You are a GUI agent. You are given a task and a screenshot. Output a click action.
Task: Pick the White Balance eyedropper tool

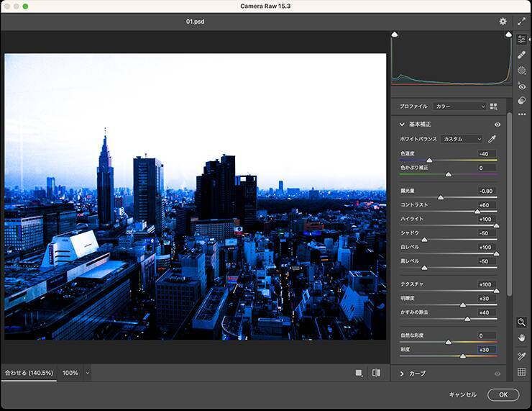coord(492,139)
